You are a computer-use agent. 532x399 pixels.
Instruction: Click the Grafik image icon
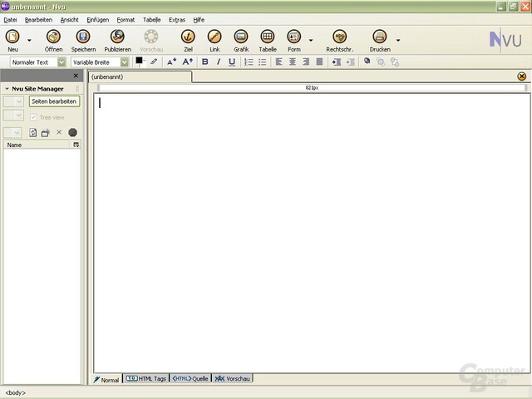click(x=241, y=37)
